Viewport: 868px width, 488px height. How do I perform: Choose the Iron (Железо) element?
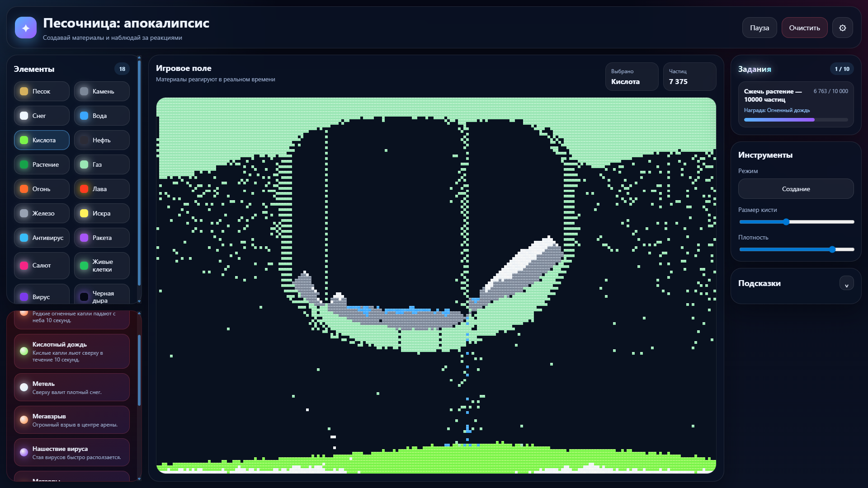point(42,213)
